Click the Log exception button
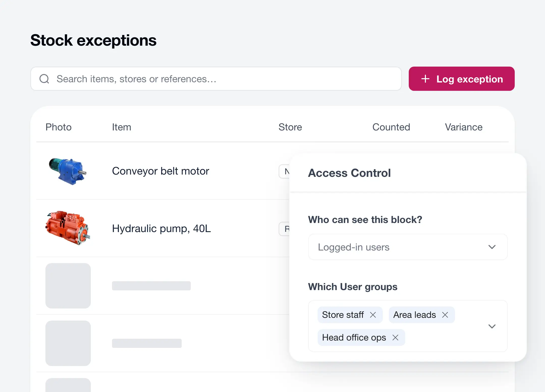Viewport: 545px width, 392px height. (x=461, y=79)
